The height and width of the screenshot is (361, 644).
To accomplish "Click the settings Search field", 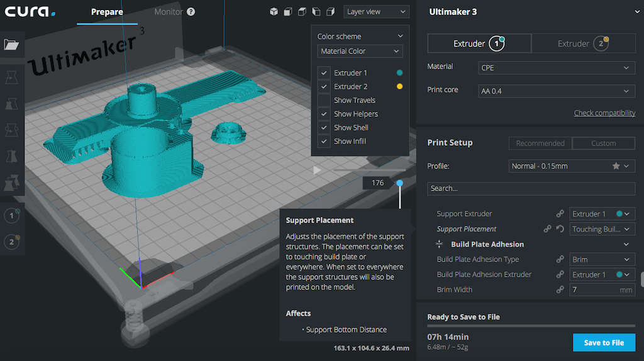I will [531, 189].
